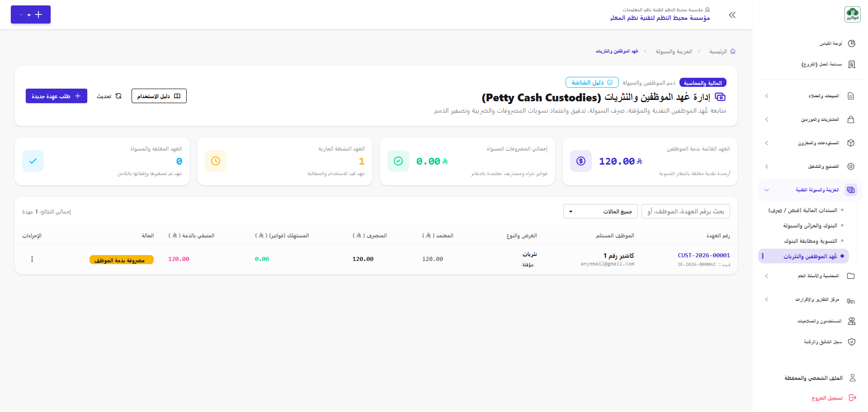868x412 pixels.
Task: Click the دليل الشاشة screen guide badge
Action: coord(592,82)
